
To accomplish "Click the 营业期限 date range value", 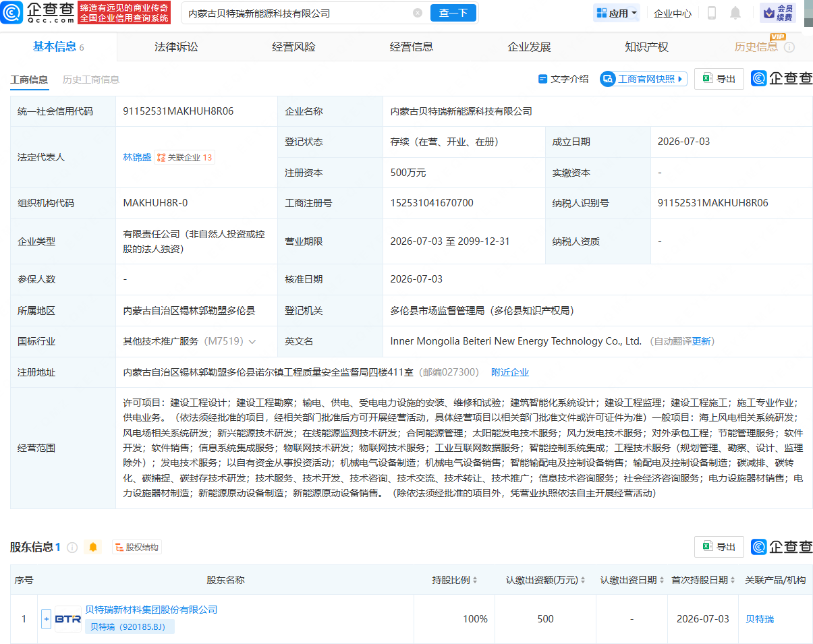I will tap(450, 241).
